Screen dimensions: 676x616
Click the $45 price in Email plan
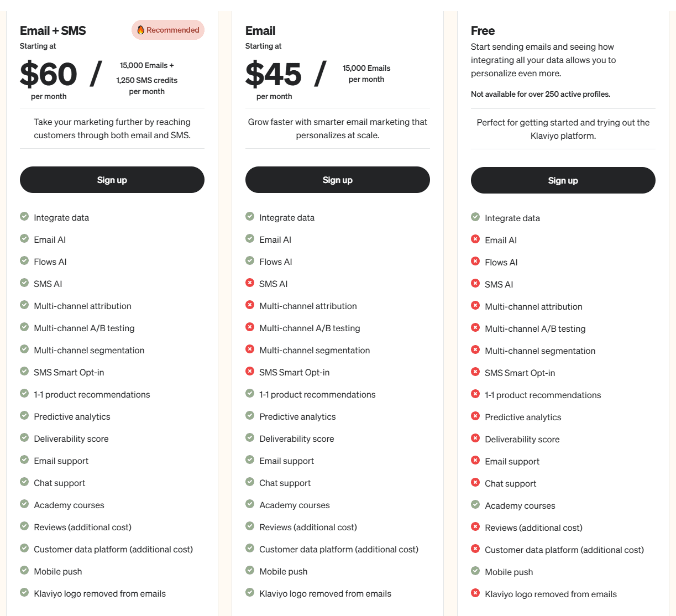pyautogui.click(x=274, y=74)
